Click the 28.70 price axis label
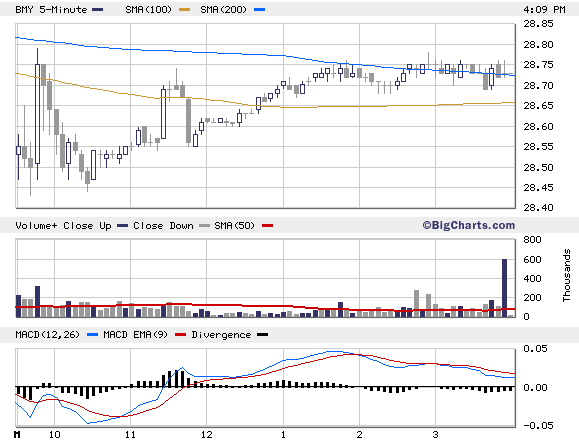 [x=538, y=86]
